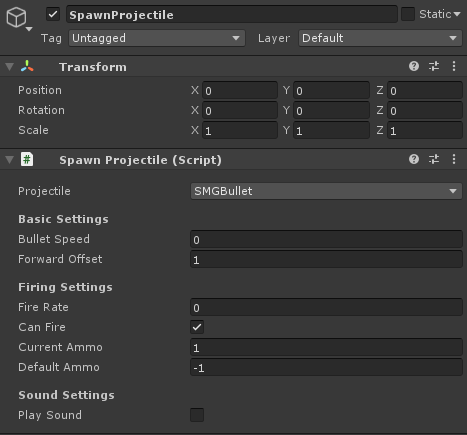
Task: Click the Scale label
Action: 33,130
